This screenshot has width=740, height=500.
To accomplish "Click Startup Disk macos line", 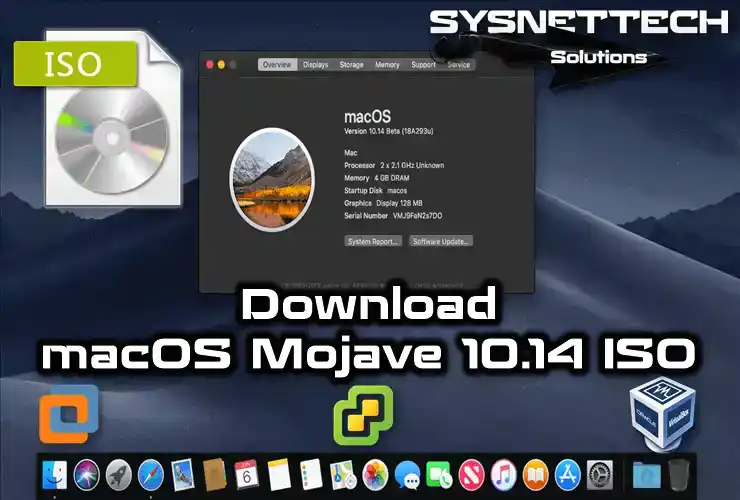I will pos(375,191).
